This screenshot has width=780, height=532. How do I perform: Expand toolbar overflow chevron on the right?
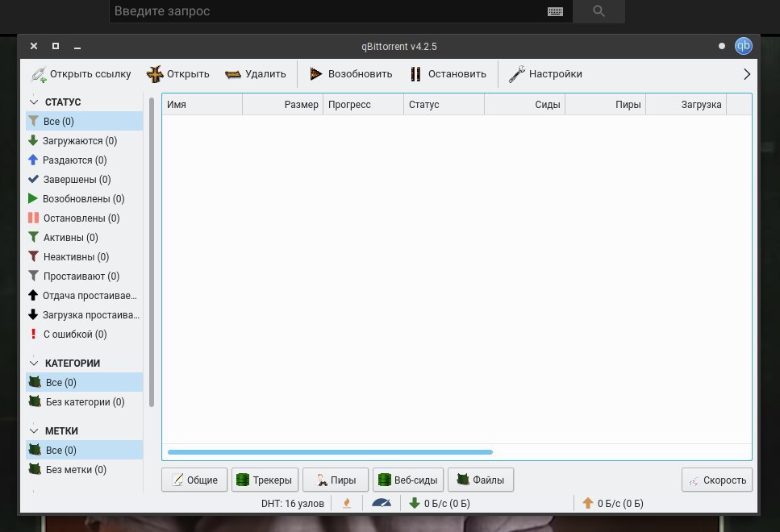tap(746, 75)
